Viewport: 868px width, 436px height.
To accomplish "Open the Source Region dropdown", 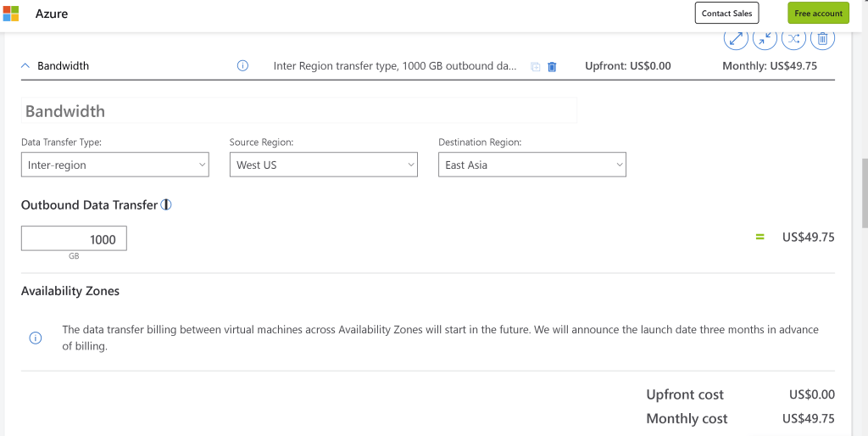I will point(324,165).
